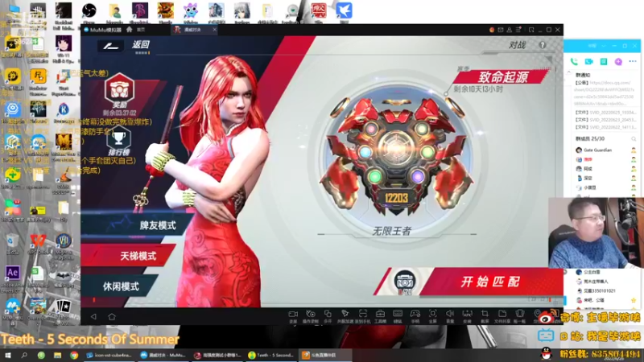
Task: Click the 开始匹配 start matching button
Action: [491, 282]
